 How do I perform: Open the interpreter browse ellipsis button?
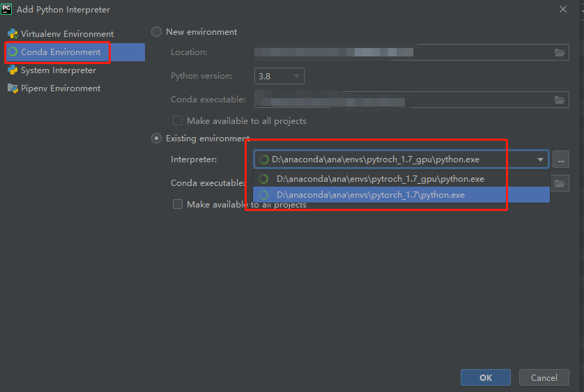[x=561, y=159]
